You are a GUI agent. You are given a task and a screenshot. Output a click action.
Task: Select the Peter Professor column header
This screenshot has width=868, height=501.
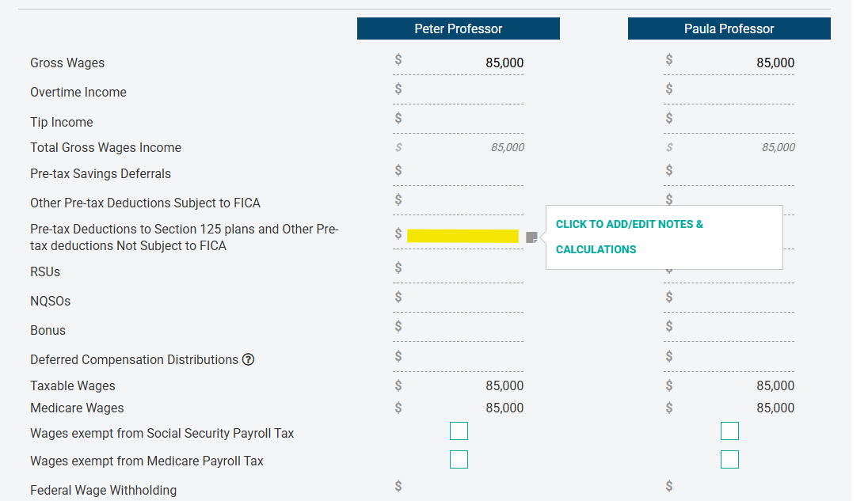[x=458, y=28]
